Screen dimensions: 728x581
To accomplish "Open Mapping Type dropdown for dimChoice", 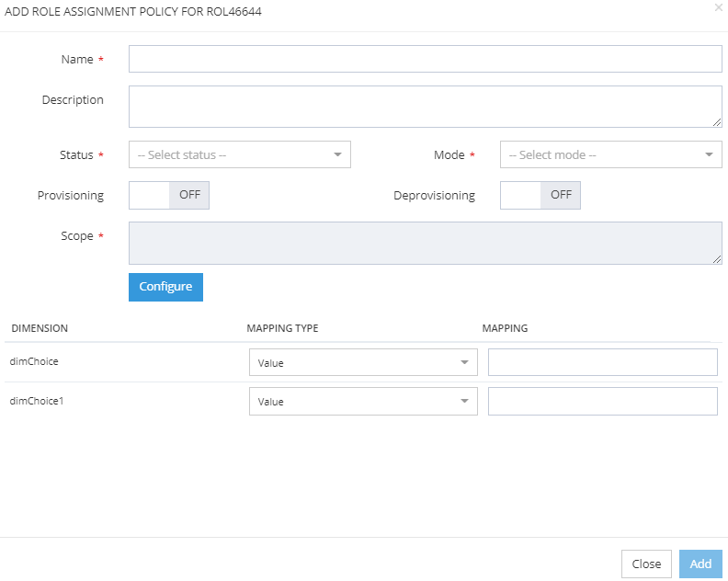I will coord(363,362).
